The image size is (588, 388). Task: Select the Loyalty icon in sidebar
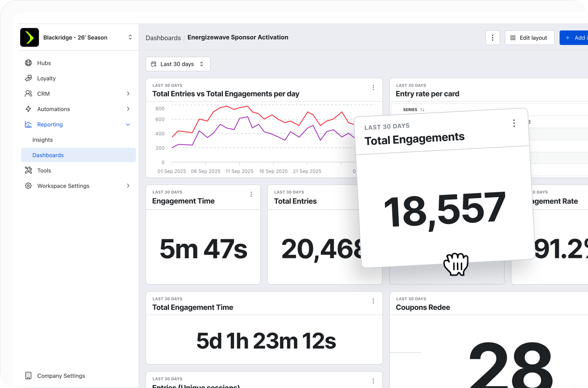28,78
